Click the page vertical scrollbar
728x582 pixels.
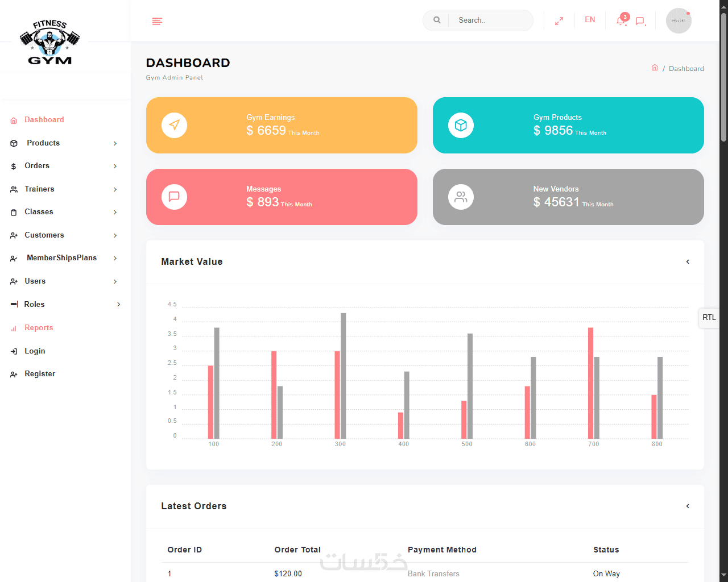(723, 77)
